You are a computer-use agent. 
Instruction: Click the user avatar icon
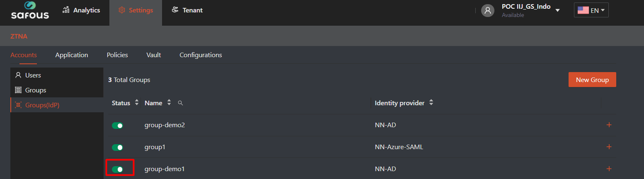click(488, 10)
